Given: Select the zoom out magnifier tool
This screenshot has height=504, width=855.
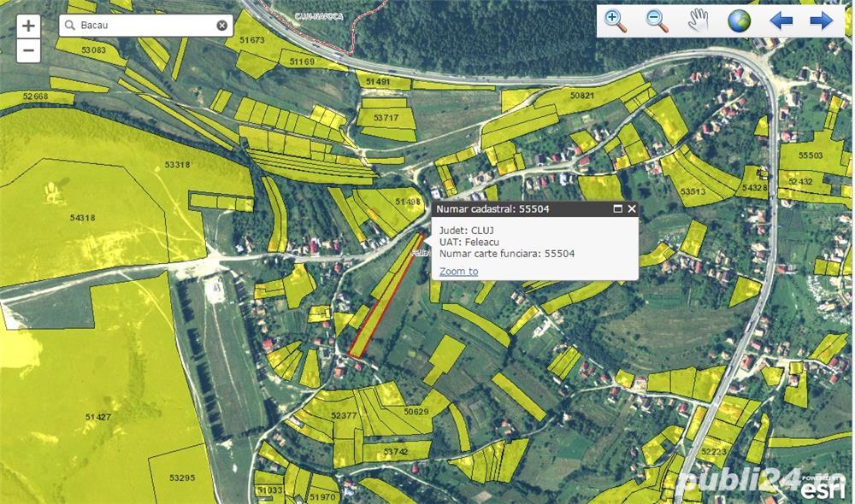Looking at the screenshot, I should [x=653, y=19].
